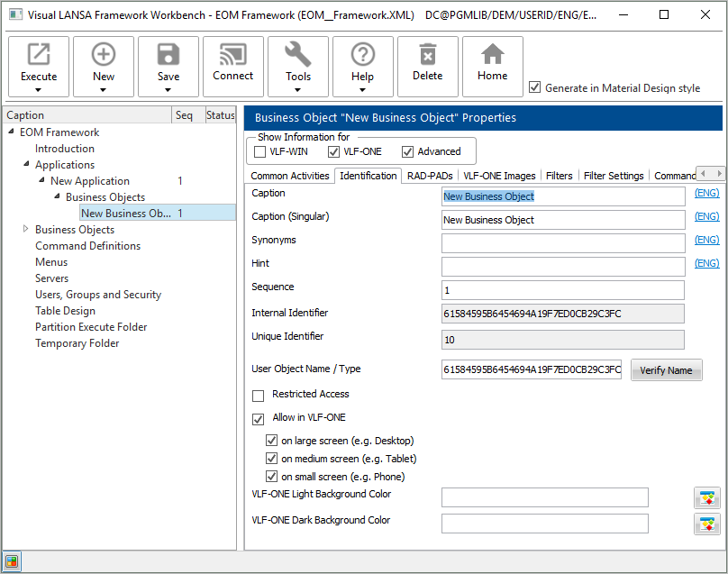728x574 pixels.
Task: Open the Tools wrench icon
Action: [298, 55]
